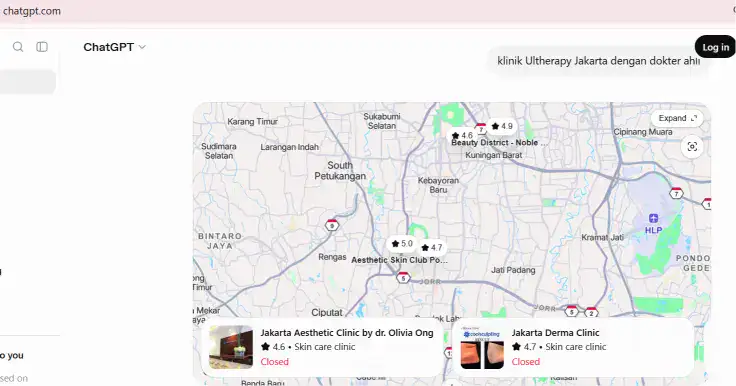The height and width of the screenshot is (386, 736).
Task: Click the Jakarta Aesthetic Clinic thumbnail photo
Action: click(231, 347)
